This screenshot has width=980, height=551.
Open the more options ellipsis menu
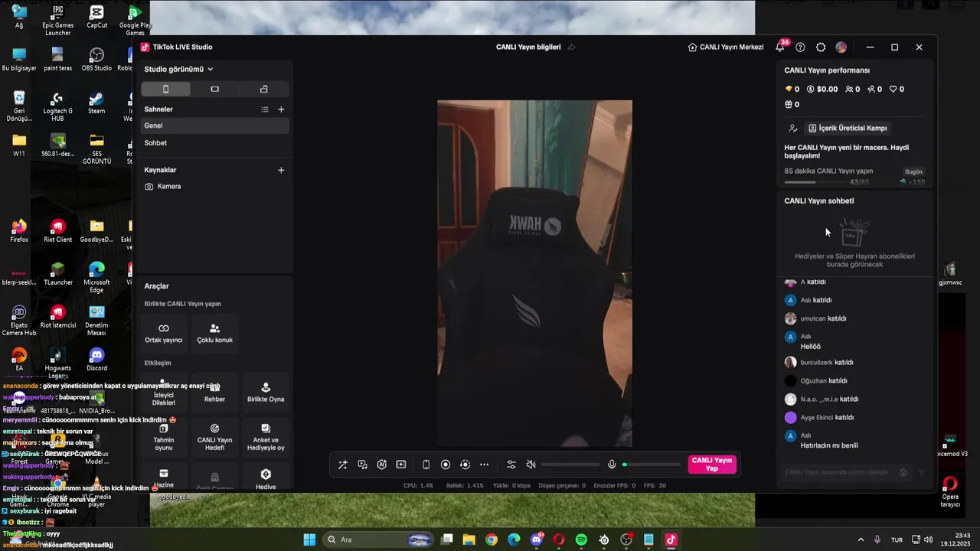pyautogui.click(x=484, y=465)
